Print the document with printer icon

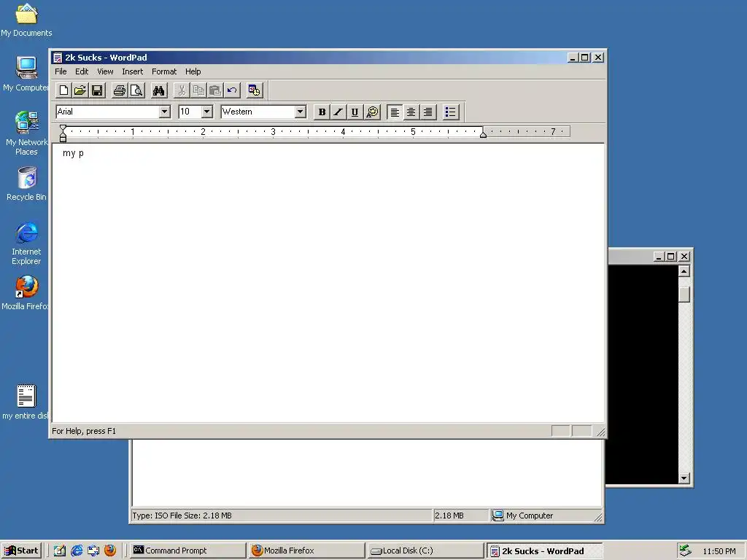(120, 90)
